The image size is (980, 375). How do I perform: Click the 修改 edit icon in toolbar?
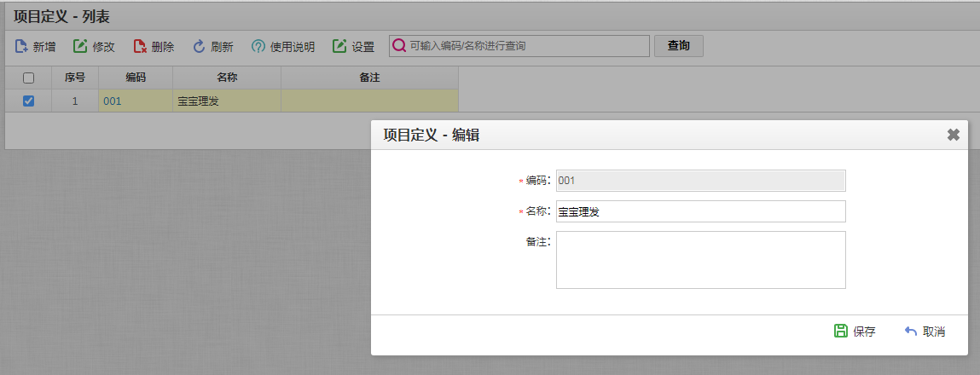tap(80, 46)
